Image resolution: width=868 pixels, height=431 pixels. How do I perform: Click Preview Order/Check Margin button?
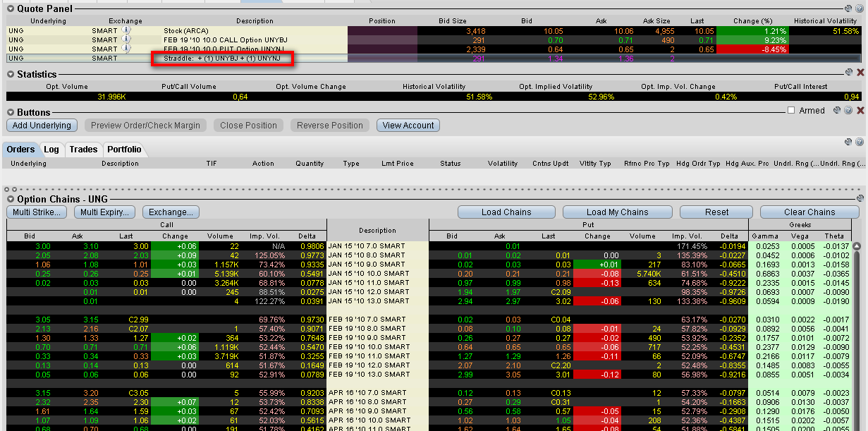coord(146,126)
